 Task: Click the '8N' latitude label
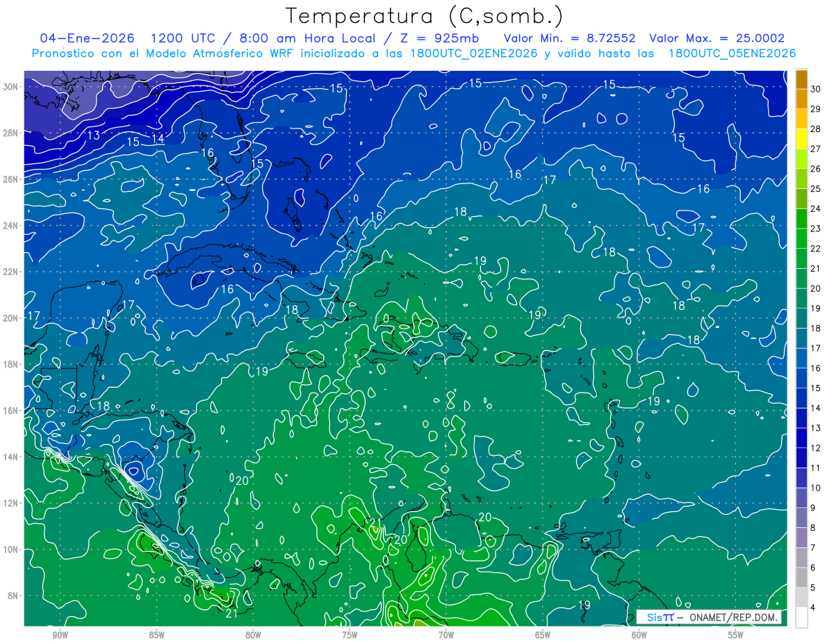tap(14, 595)
